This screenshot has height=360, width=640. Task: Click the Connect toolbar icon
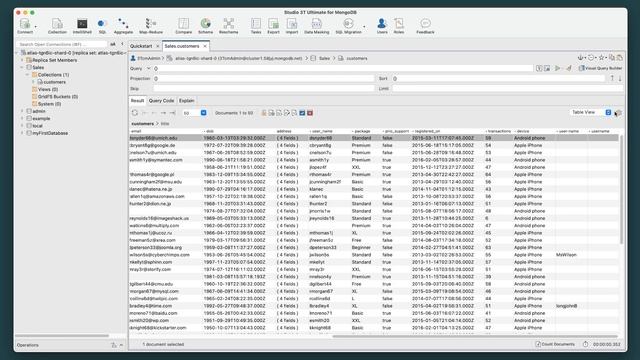(x=25, y=26)
